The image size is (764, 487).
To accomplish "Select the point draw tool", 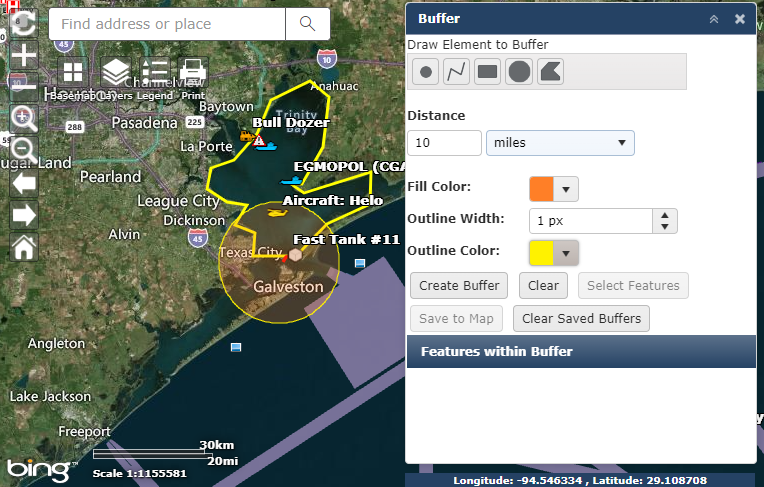I will pos(426,72).
